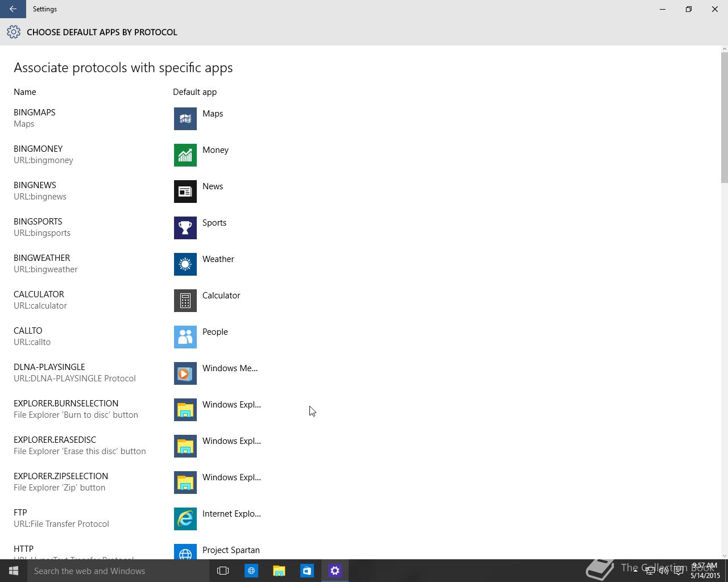Screen dimensions: 728x582
Task: Click the 'Default app' column header
Action: (195, 92)
